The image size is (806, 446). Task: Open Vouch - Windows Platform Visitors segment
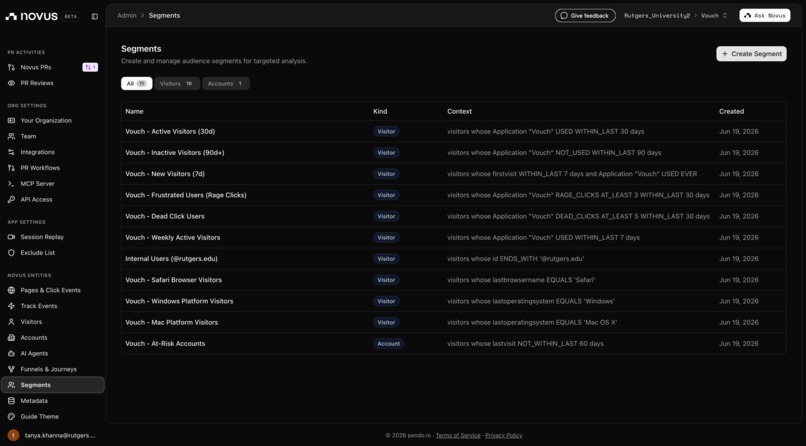(179, 301)
